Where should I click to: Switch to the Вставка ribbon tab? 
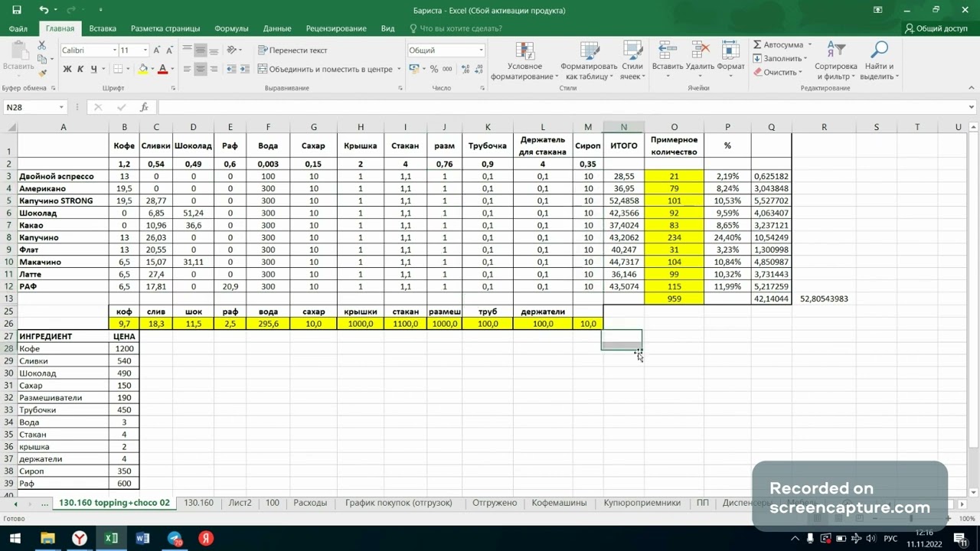pos(103,28)
